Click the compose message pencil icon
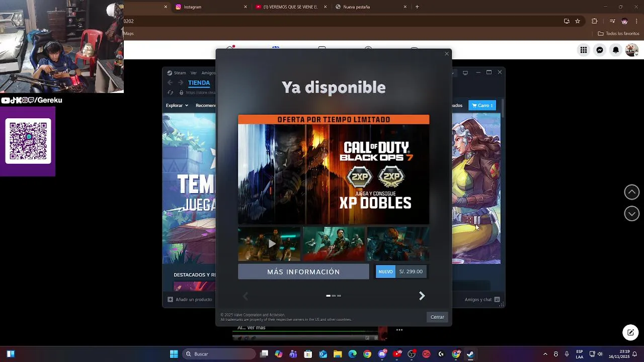 coord(630,332)
